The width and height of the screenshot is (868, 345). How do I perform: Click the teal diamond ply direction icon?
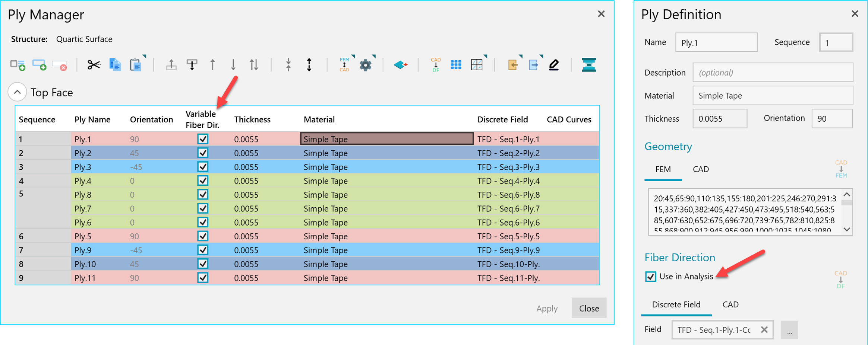coord(401,65)
